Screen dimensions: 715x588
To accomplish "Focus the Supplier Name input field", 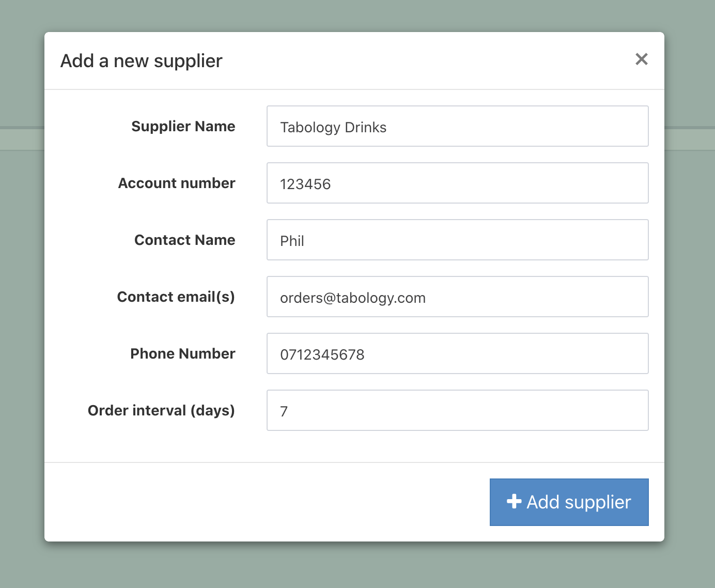I will tap(457, 127).
